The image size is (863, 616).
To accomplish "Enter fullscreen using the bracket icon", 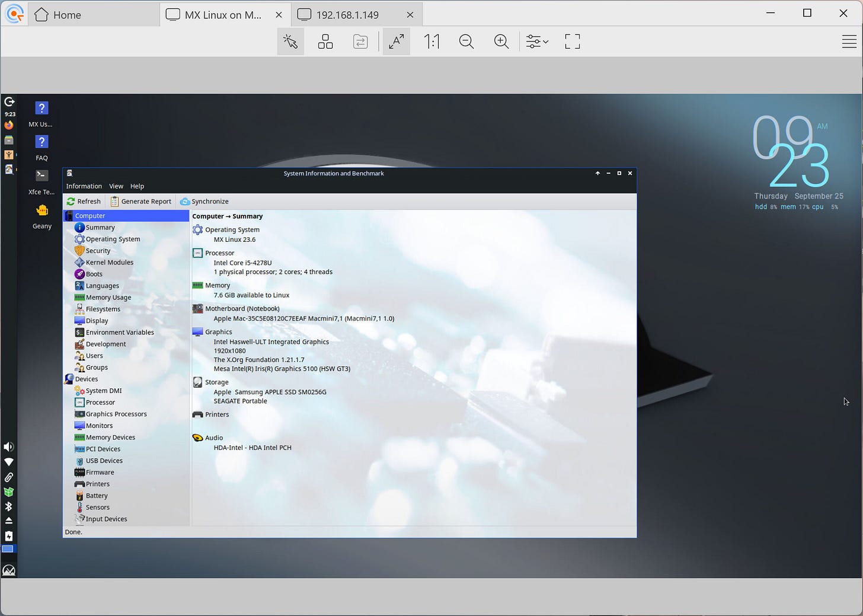I will [571, 41].
